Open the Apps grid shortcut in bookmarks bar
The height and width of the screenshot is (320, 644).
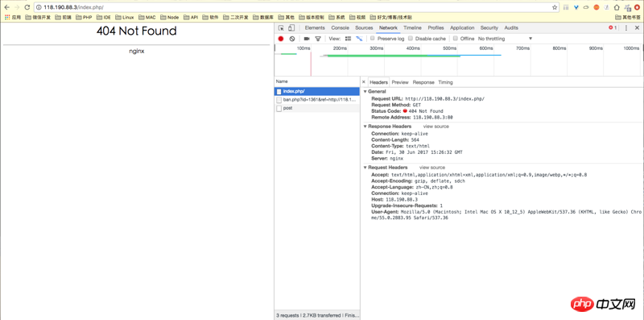pyautogui.click(x=12, y=17)
